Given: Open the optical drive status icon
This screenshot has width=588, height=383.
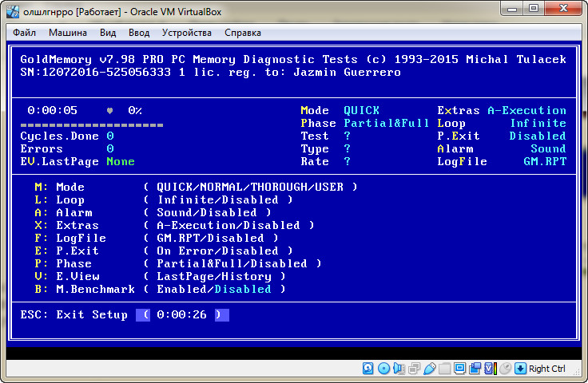Looking at the screenshot, I should point(383,369).
